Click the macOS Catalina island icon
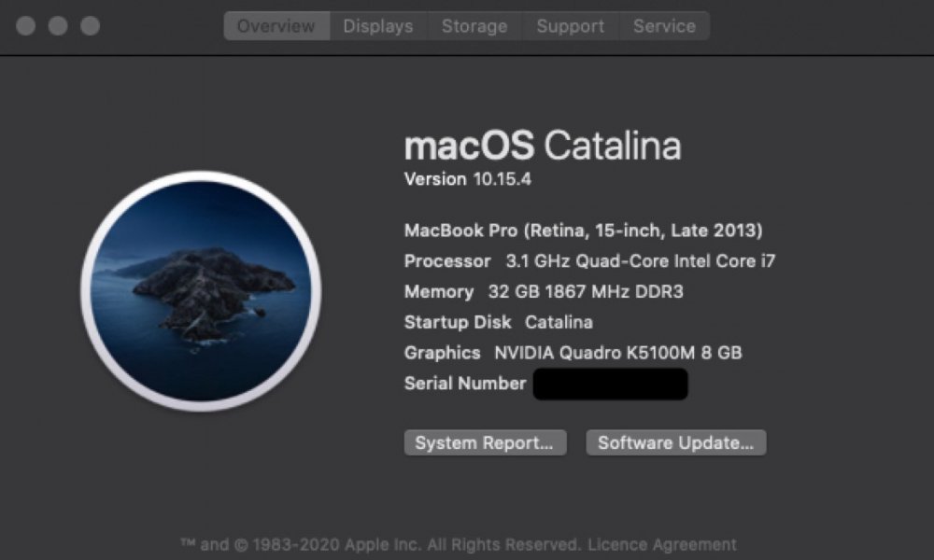This screenshot has height=560, width=934. [201, 291]
